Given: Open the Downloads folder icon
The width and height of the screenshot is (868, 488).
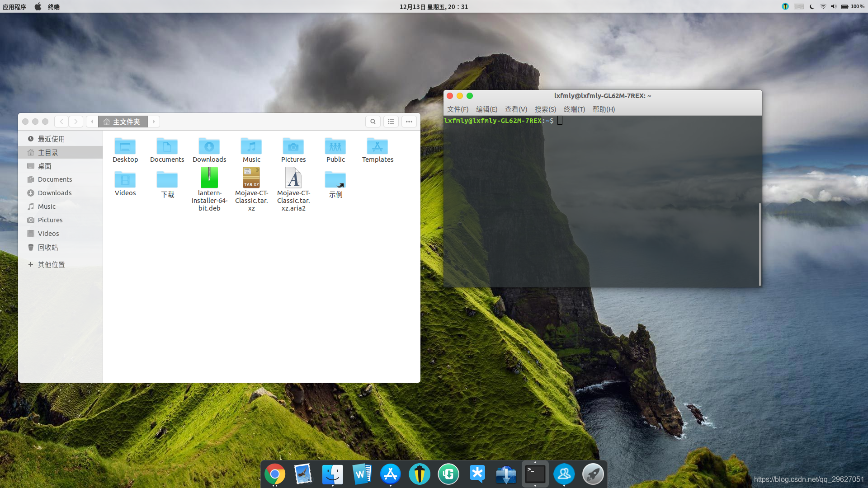Looking at the screenshot, I should point(209,147).
